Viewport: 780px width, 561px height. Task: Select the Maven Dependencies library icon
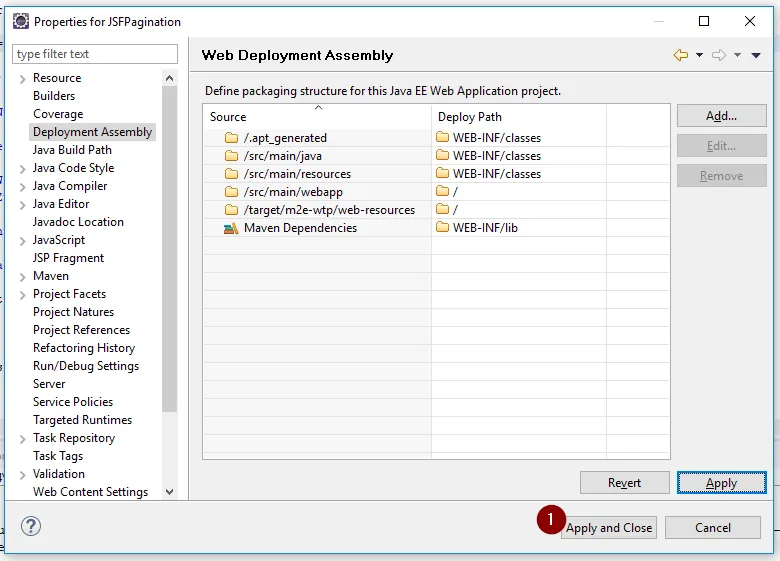(x=231, y=228)
